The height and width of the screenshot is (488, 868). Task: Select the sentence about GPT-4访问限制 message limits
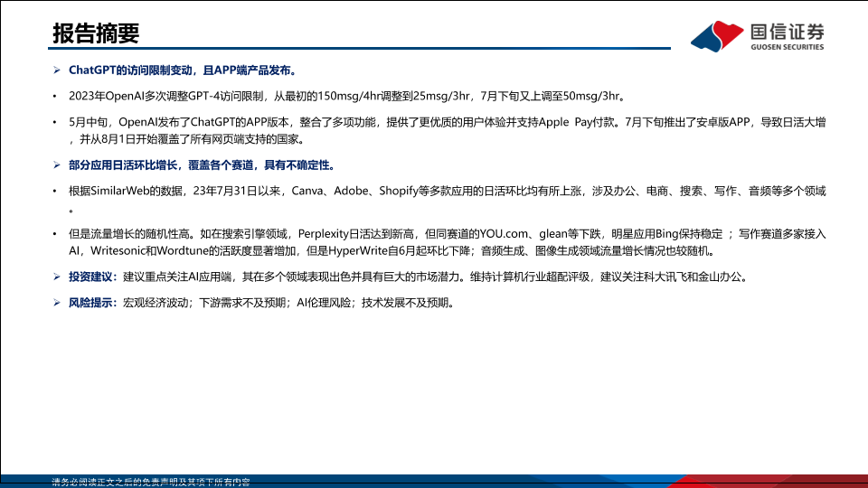pyautogui.click(x=346, y=97)
